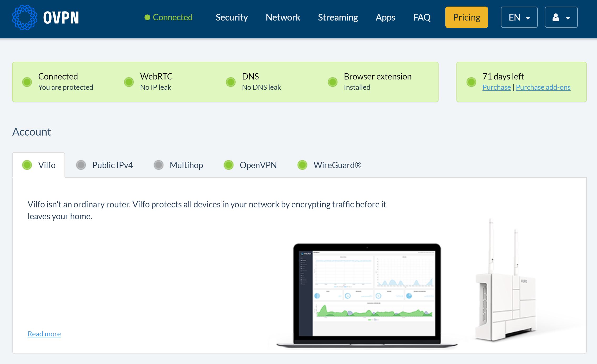This screenshot has height=364, width=597.
Task: Open the Apps menu item
Action: click(x=385, y=17)
